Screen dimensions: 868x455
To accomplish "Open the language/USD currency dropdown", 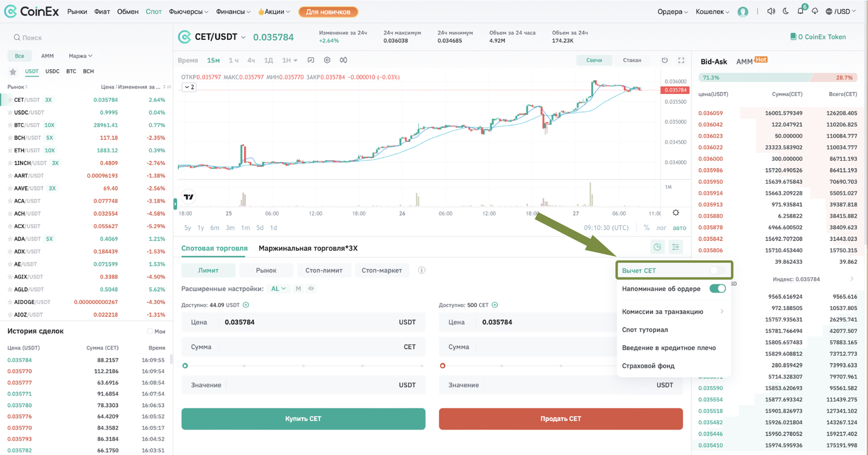I will (841, 12).
